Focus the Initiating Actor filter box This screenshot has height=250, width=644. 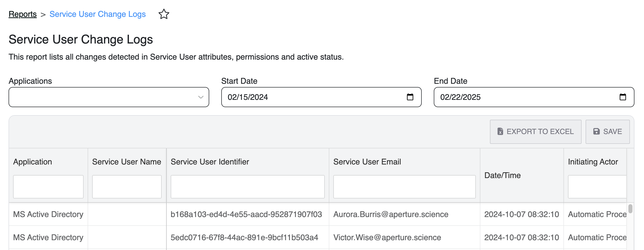coord(597,187)
